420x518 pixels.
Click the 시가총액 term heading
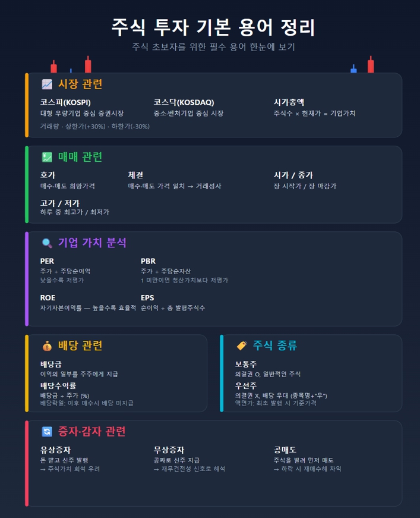289,102
